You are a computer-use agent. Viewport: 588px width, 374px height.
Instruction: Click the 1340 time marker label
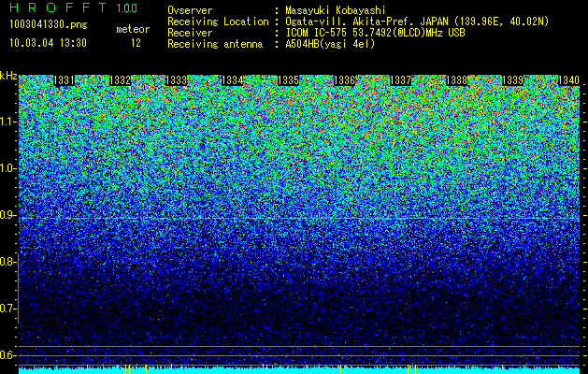(x=569, y=80)
